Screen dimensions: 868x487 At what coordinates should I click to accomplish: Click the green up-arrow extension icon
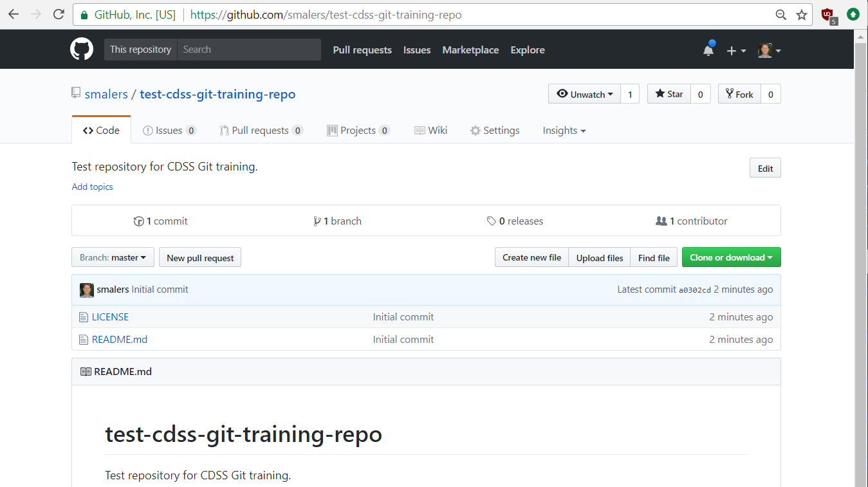tap(853, 14)
